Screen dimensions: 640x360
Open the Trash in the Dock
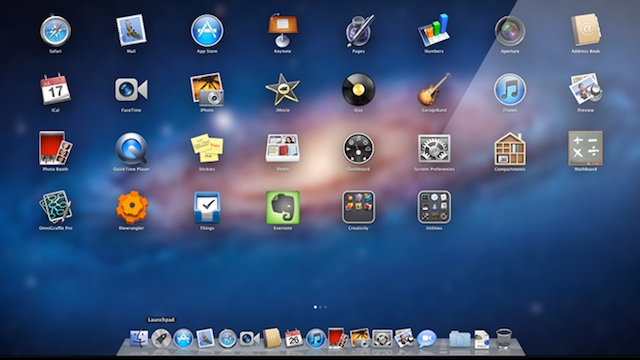point(504,338)
